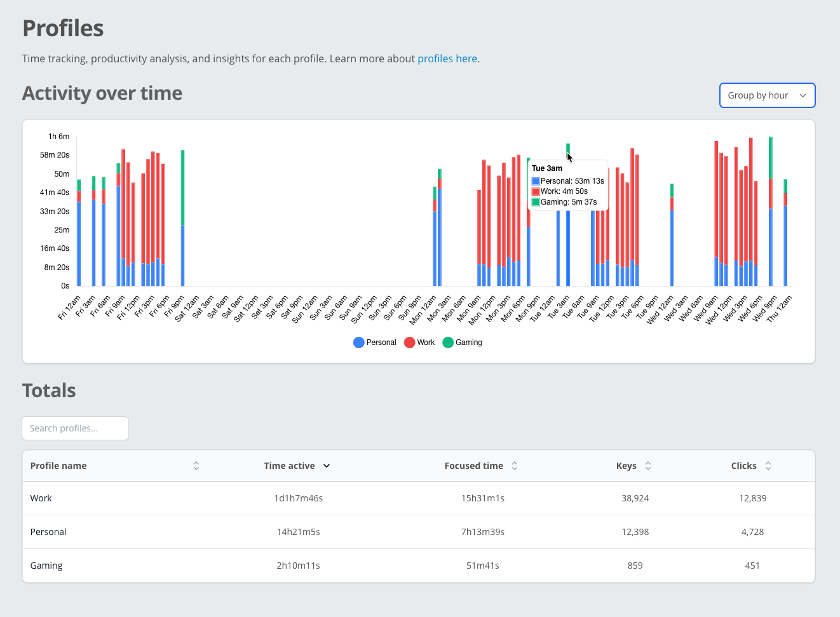Viewport: 840px width, 617px height.
Task: Reverse sorting with the Time active chevron
Action: 328,465
